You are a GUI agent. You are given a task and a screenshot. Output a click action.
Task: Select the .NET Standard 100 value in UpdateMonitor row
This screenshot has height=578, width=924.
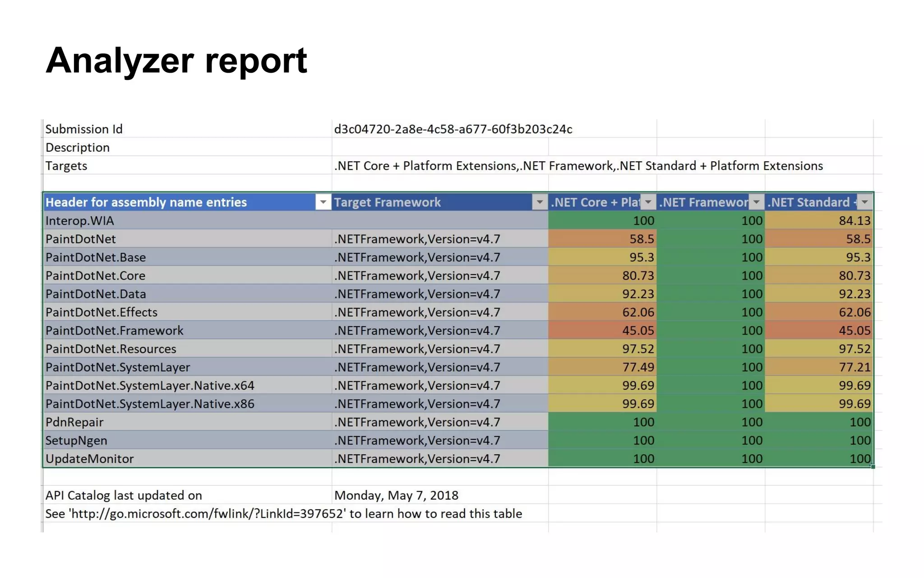coord(819,458)
